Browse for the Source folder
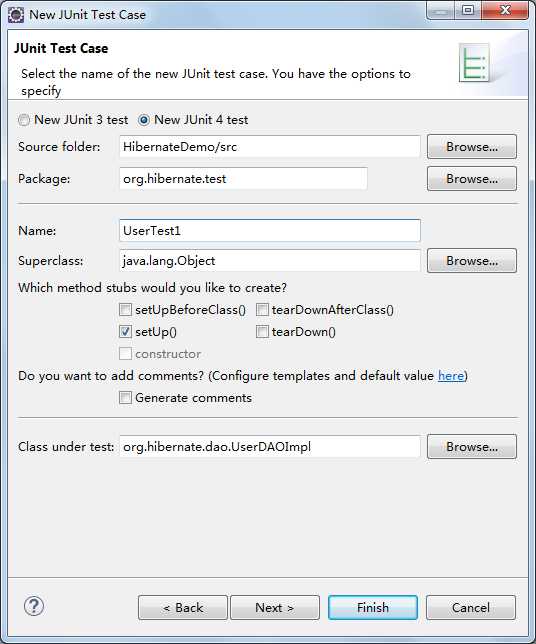The image size is (536, 644). (x=472, y=147)
